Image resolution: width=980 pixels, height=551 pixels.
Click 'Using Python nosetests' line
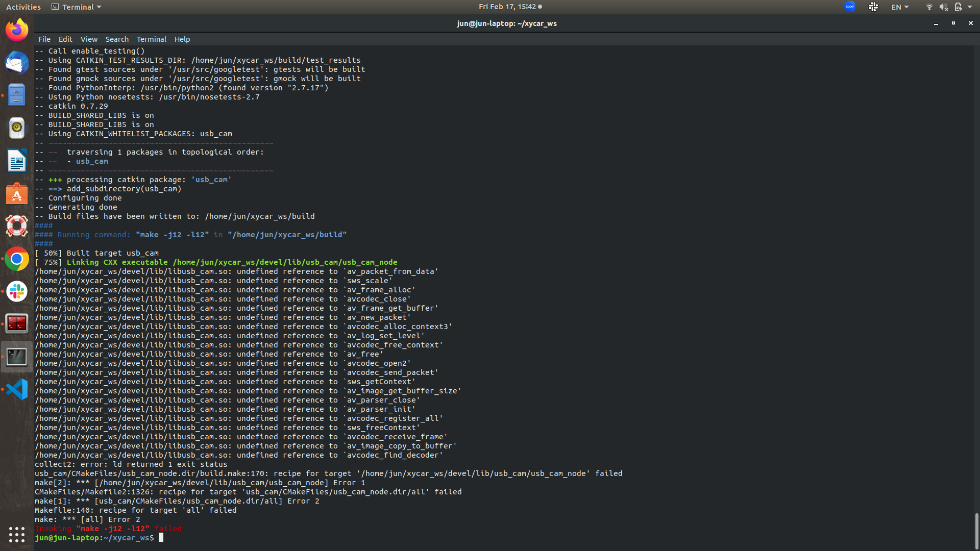(147, 97)
